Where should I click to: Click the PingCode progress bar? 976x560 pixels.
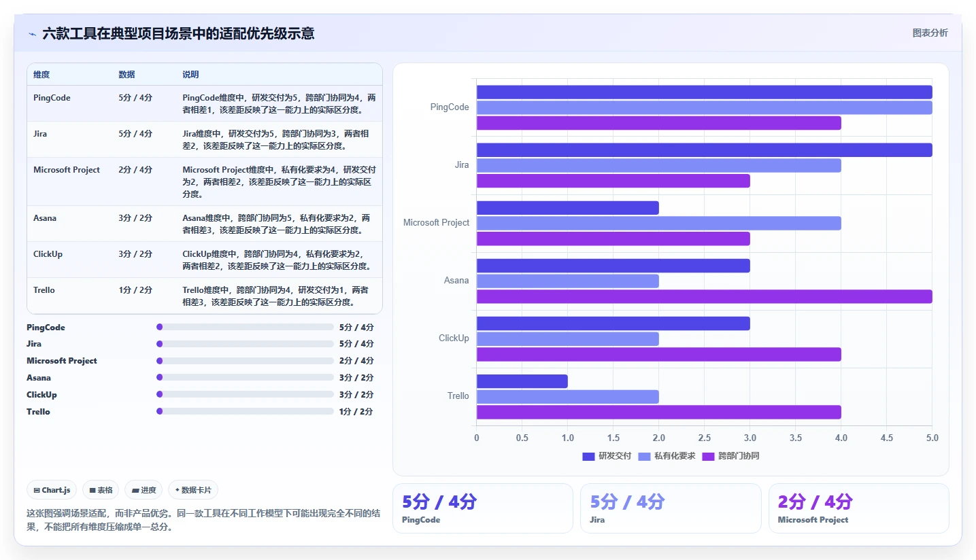245,327
